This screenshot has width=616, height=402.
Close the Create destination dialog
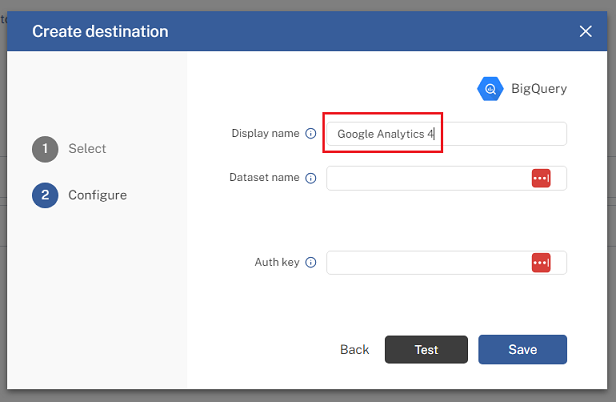[x=585, y=31]
